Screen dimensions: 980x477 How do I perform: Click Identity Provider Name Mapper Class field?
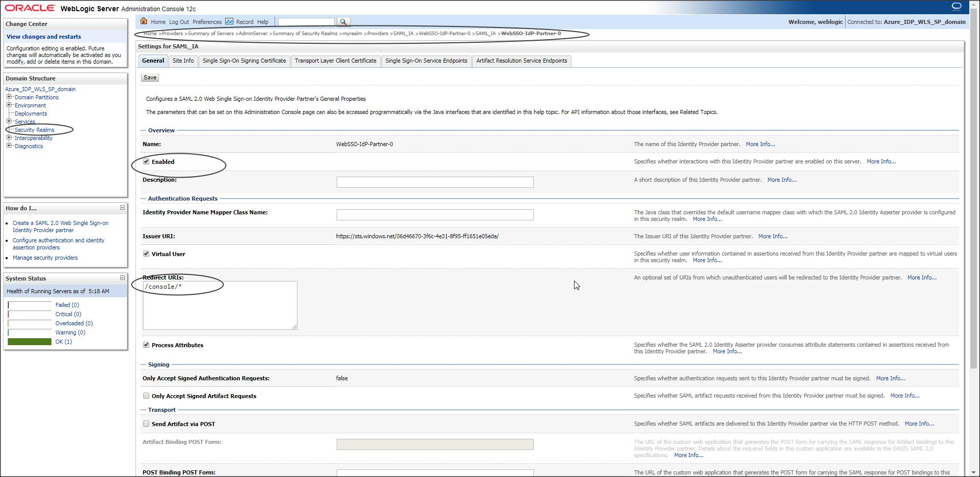click(x=435, y=215)
